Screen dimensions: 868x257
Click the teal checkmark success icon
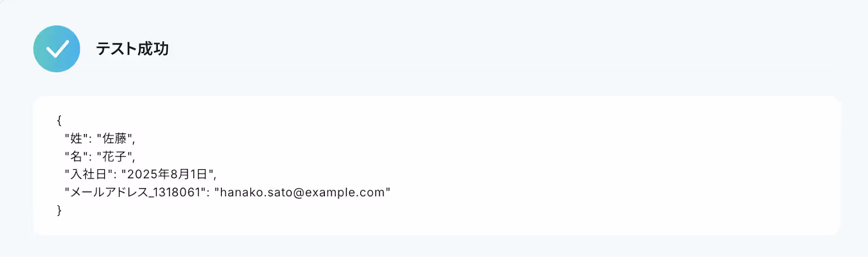57,49
